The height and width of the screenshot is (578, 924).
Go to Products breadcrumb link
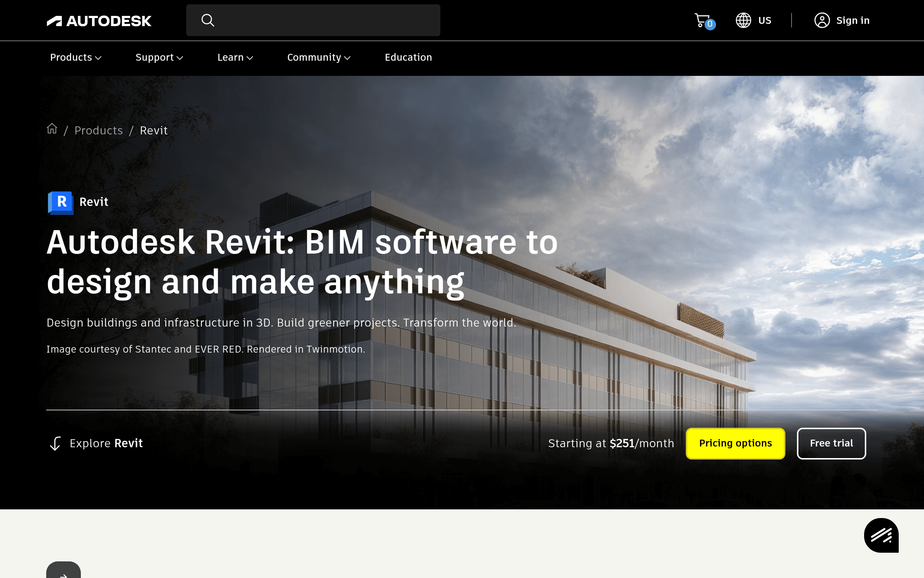pyautogui.click(x=99, y=130)
